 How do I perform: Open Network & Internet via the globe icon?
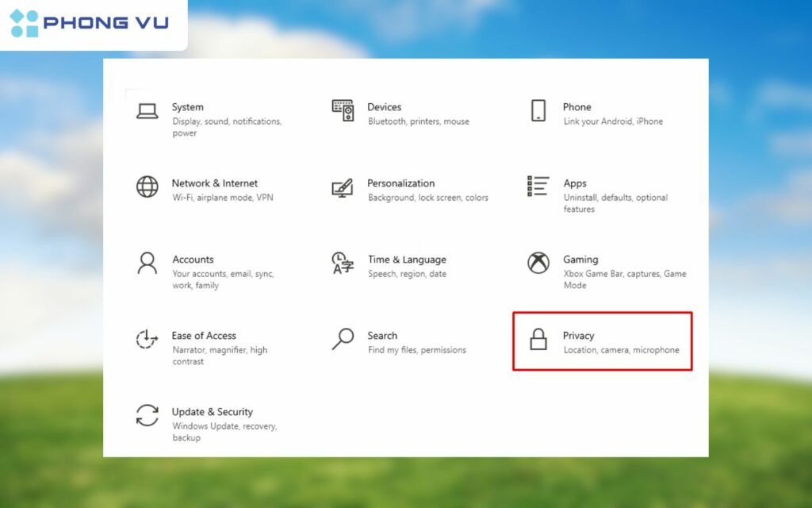147,186
